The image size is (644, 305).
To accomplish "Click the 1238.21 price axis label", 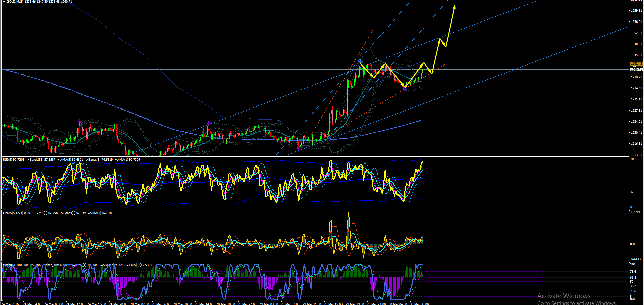I will click(x=637, y=77).
